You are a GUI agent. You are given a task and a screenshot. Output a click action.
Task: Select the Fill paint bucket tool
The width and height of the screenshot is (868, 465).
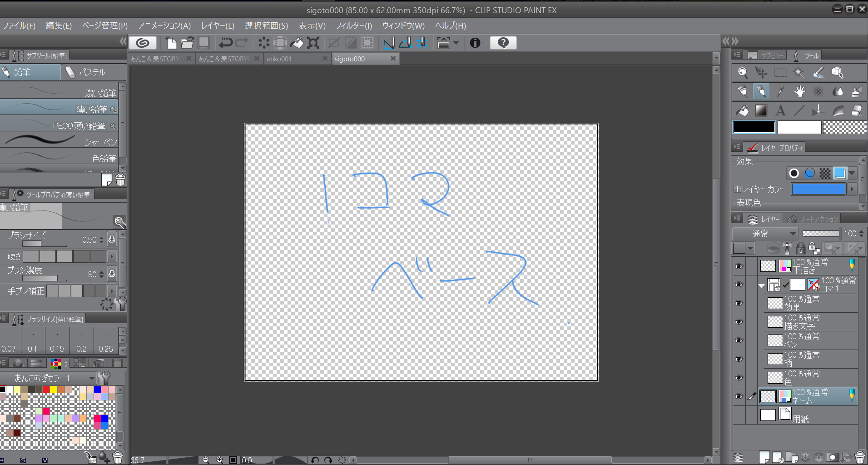pos(743,110)
